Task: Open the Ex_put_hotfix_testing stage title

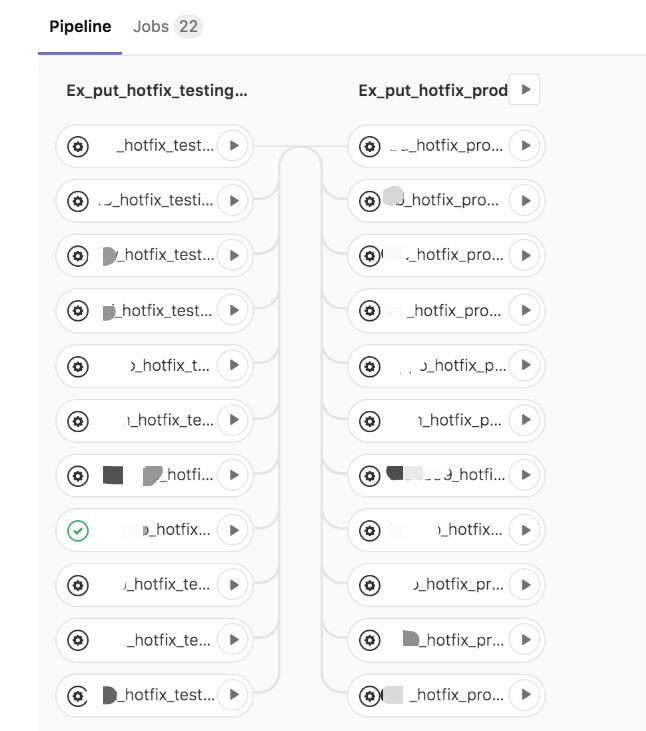Action: 156,90
